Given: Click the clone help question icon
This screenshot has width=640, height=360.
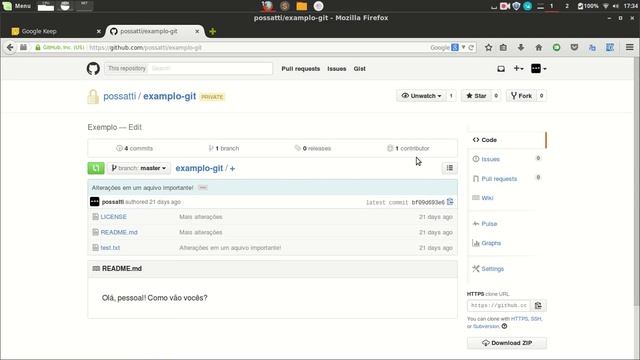Looking at the screenshot, I should coord(504,326).
